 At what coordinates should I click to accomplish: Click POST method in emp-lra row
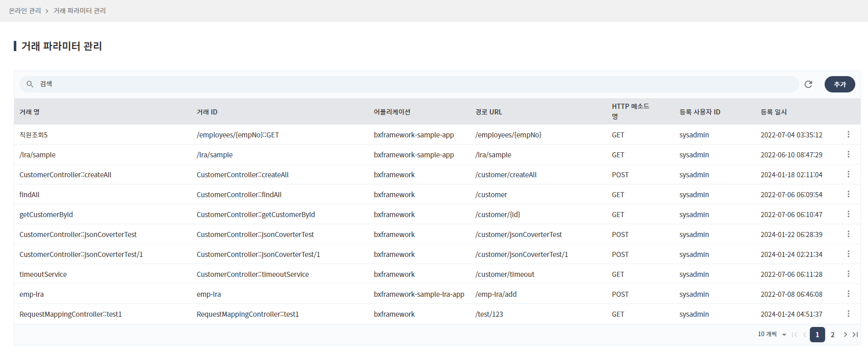pyautogui.click(x=621, y=294)
